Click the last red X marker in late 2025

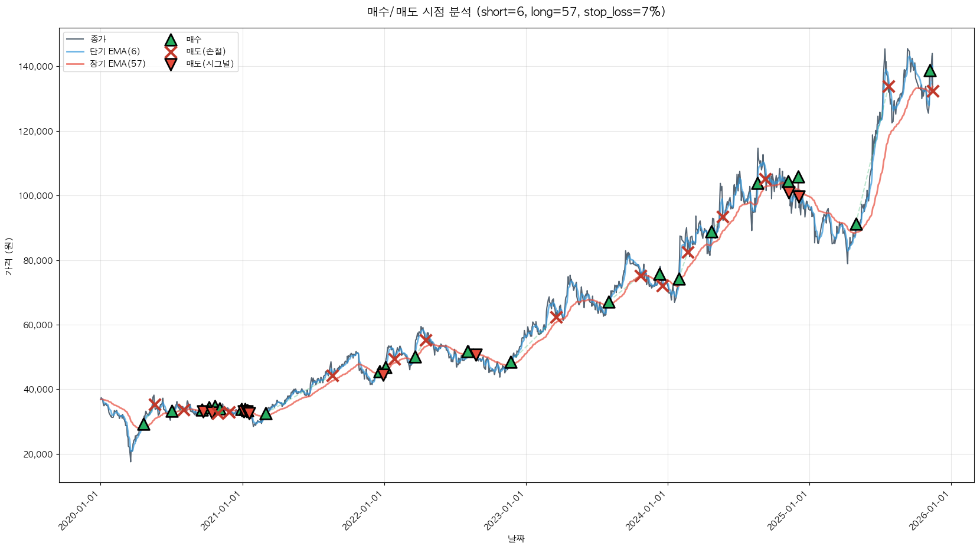(x=933, y=91)
